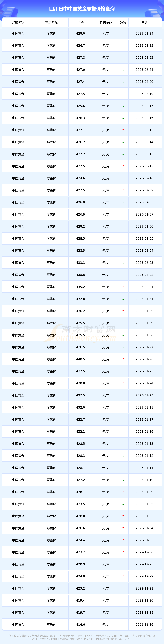Click the price 435.2 cell
Screen dimensions: 164x644
[x=80, y=287]
